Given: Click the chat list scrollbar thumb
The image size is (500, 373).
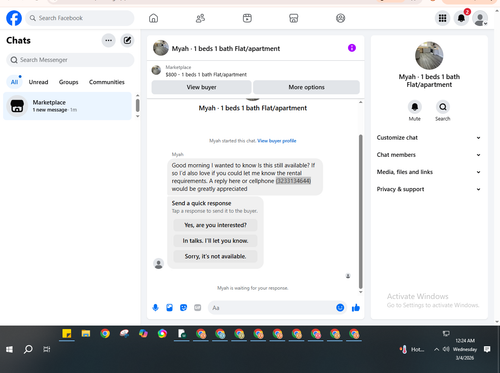Looking at the screenshot, I should coord(137,105).
